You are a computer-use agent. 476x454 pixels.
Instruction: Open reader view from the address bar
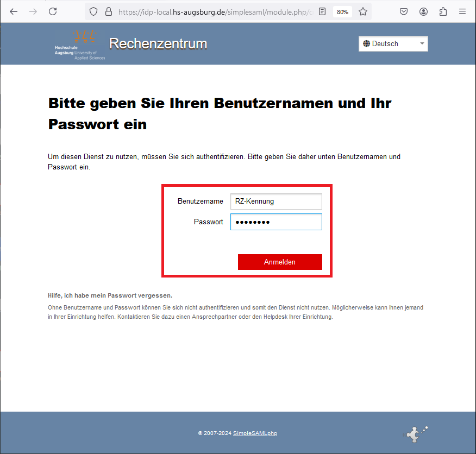tap(322, 11)
